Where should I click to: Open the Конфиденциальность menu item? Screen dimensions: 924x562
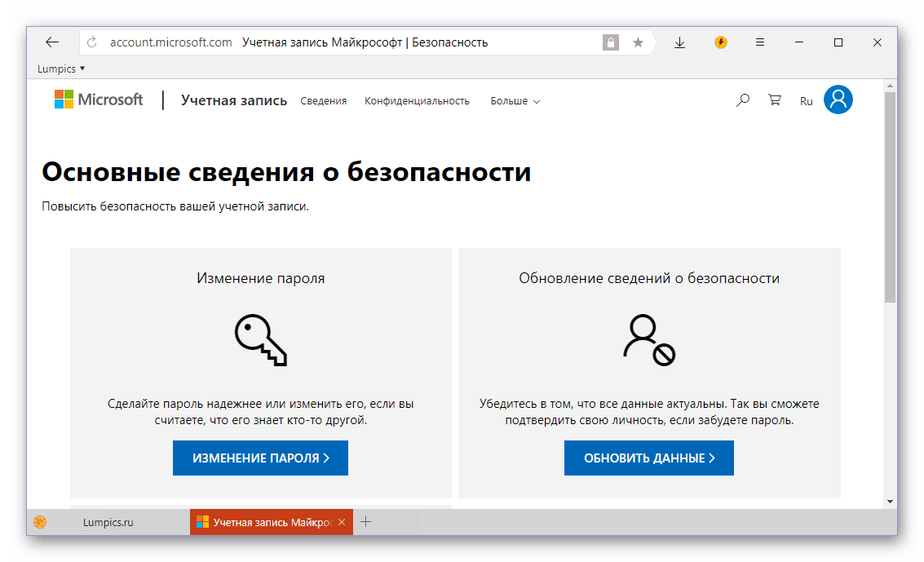click(417, 101)
